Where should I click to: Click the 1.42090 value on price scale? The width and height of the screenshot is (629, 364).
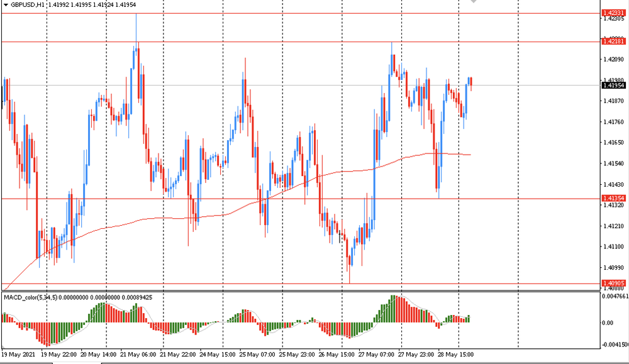(x=613, y=60)
